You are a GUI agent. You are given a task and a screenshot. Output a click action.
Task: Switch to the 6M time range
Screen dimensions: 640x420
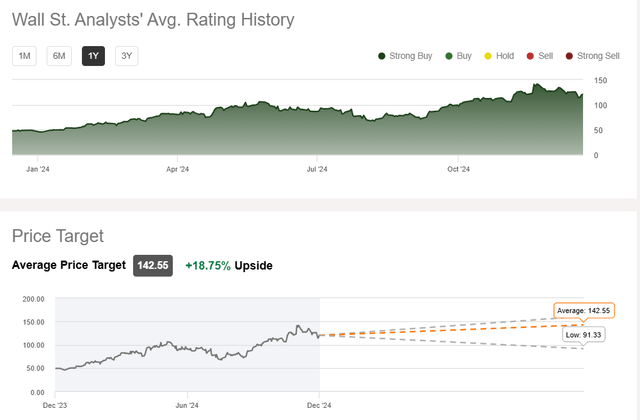[x=59, y=56]
